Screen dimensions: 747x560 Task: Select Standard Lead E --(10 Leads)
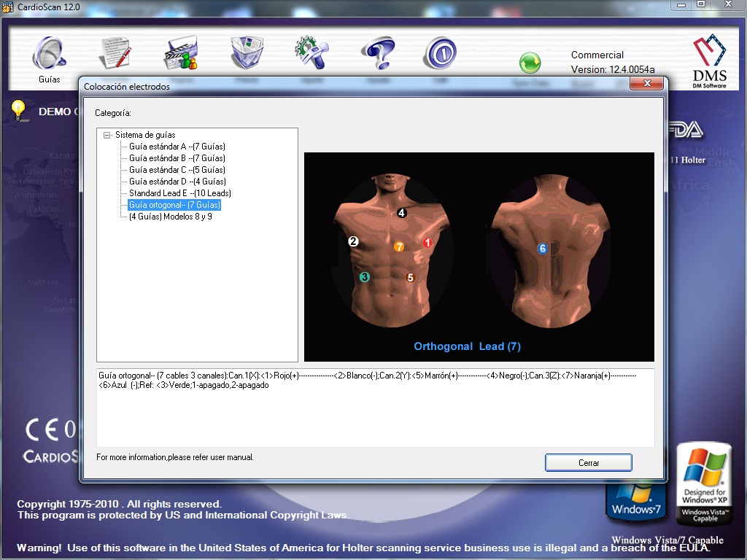pos(180,193)
